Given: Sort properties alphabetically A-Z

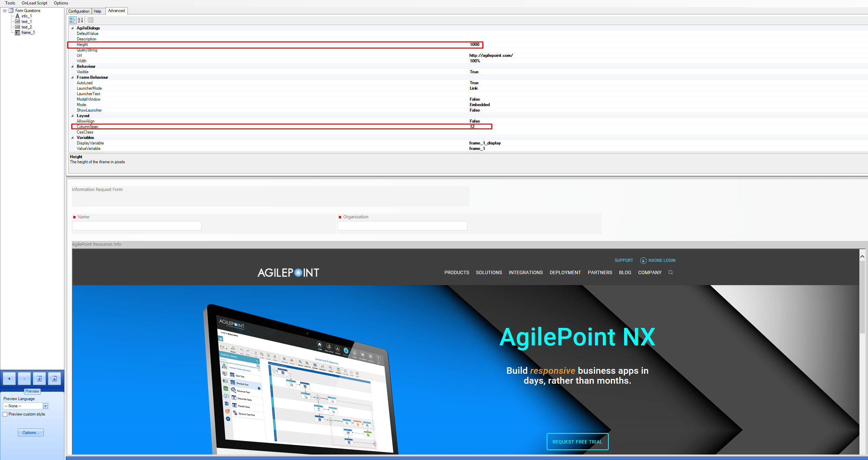Looking at the screenshot, I should (x=80, y=20).
